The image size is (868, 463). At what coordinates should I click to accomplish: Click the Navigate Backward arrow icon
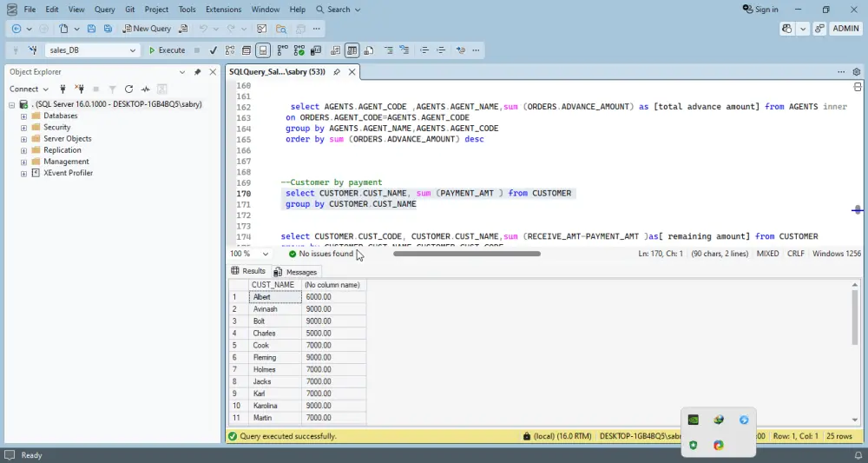tap(16, 29)
